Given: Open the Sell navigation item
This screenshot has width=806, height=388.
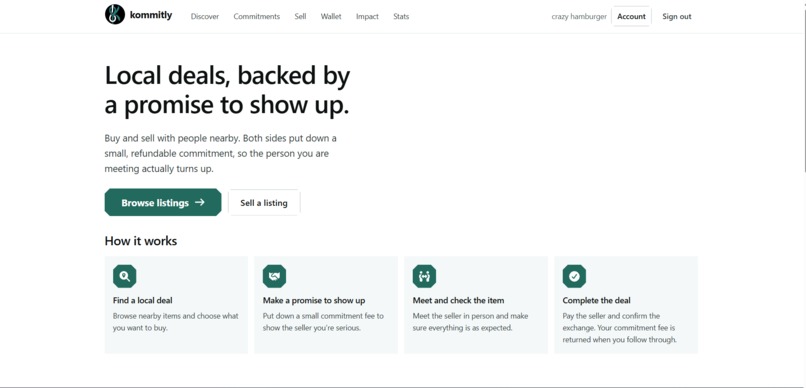Looking at the screenshot, I should (300, 16).
